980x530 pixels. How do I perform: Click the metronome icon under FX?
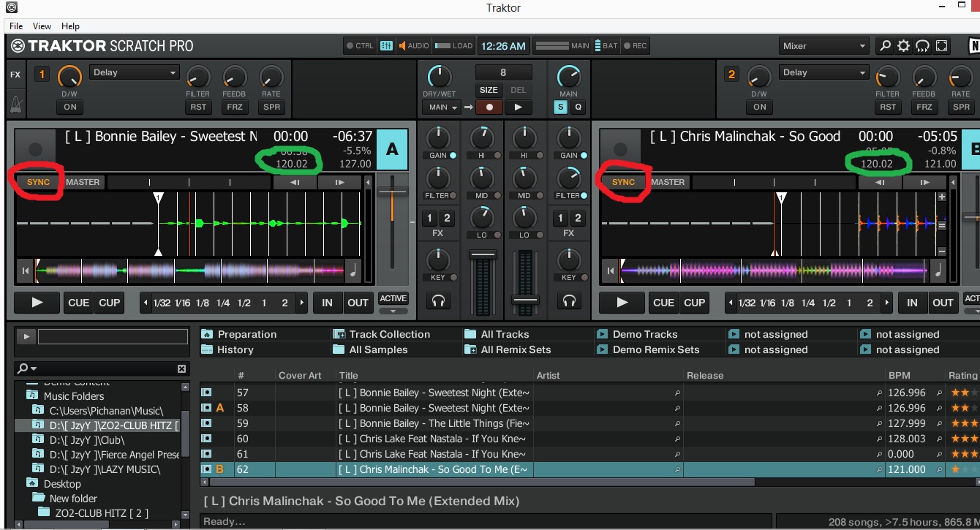coord(15,104)
